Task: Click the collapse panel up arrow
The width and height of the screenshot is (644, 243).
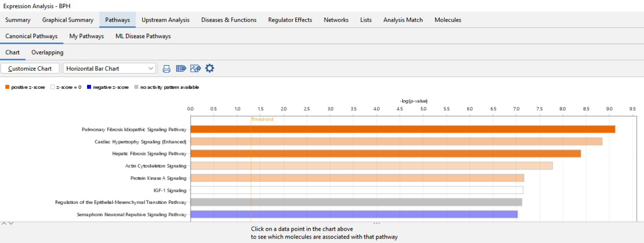Action: pos(4,223)
